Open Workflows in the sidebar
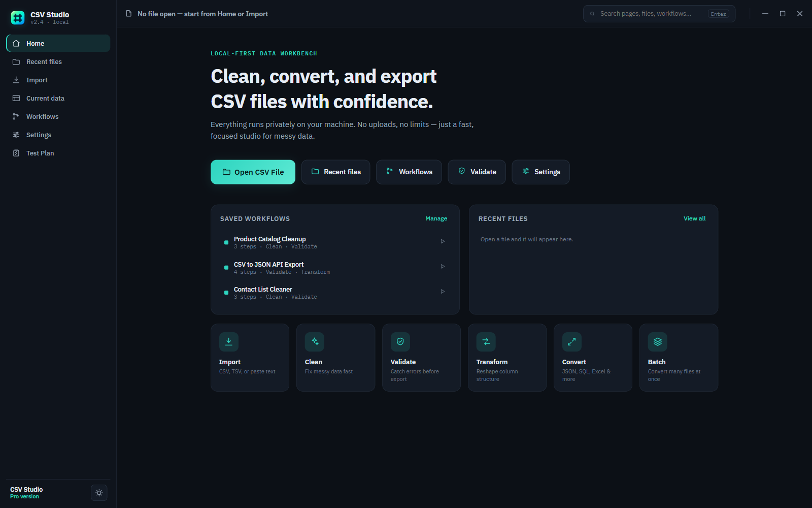The height and width of the screenshot is (508, 812). tap(58, 116)
